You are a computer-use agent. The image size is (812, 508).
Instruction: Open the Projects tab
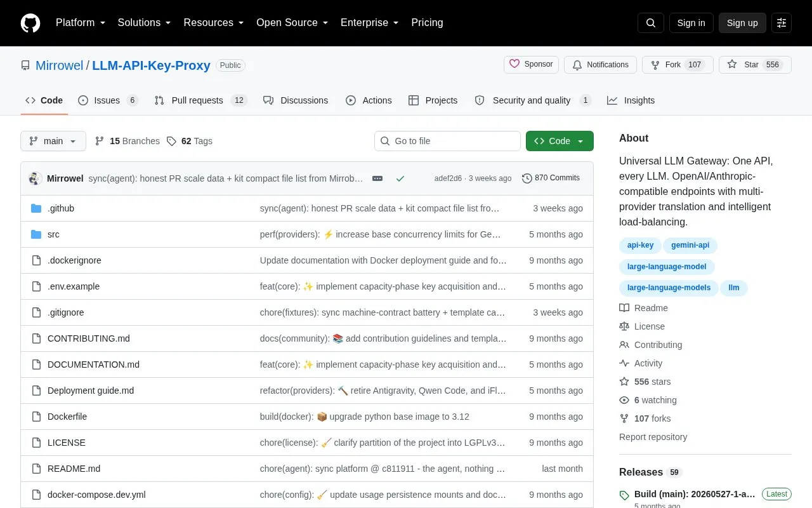[433, 100]
